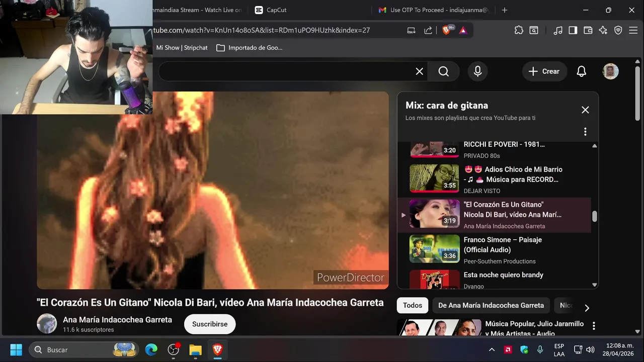Viewport: 644px width, 362px height.
Task: Open Microsoft Edge from the taskbar
Action: pos(151,349)
